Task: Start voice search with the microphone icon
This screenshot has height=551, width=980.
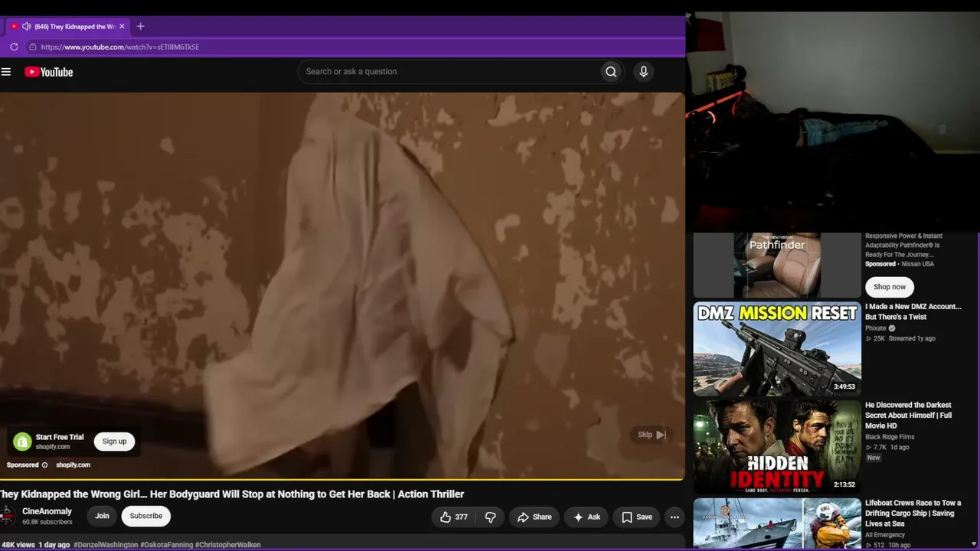Action: coord(643,72)
